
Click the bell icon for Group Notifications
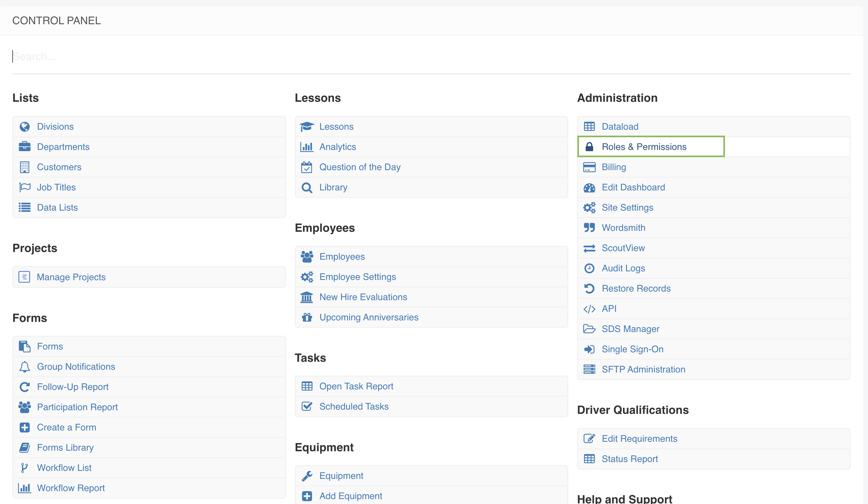pos(25,367)
